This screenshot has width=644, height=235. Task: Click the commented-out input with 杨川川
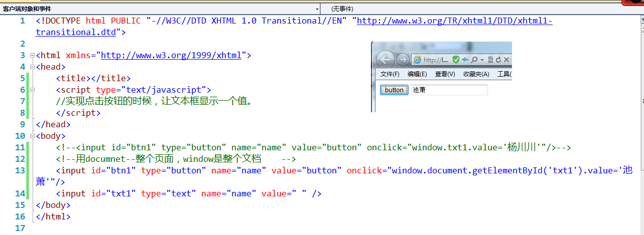click(x=314, y=147)
